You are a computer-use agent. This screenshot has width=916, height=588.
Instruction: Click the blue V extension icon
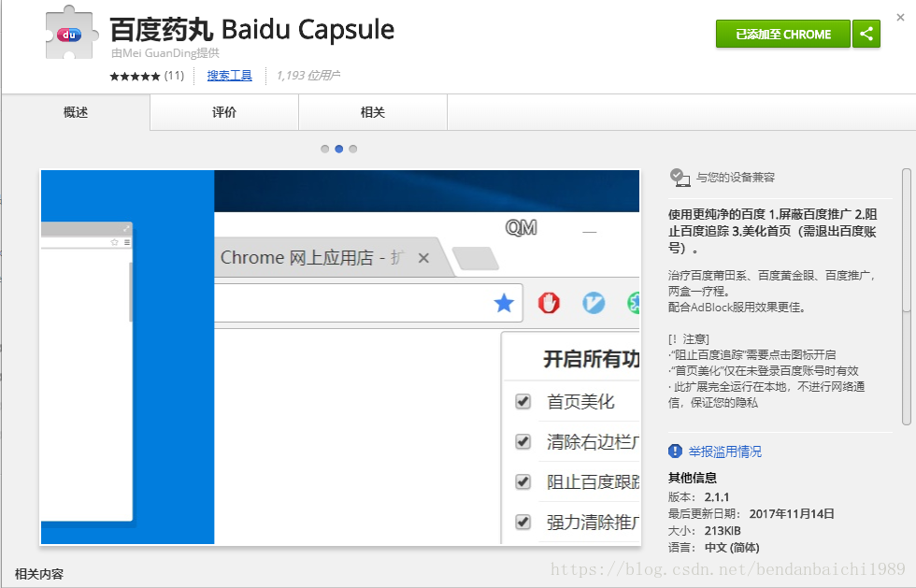coord(594,303)
